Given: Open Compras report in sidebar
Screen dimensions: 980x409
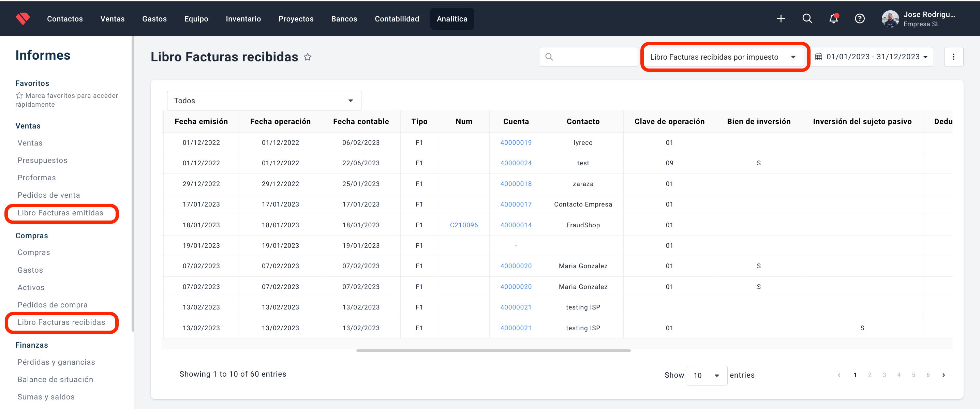Looking at the screenshot, I should tap(33, 253).
